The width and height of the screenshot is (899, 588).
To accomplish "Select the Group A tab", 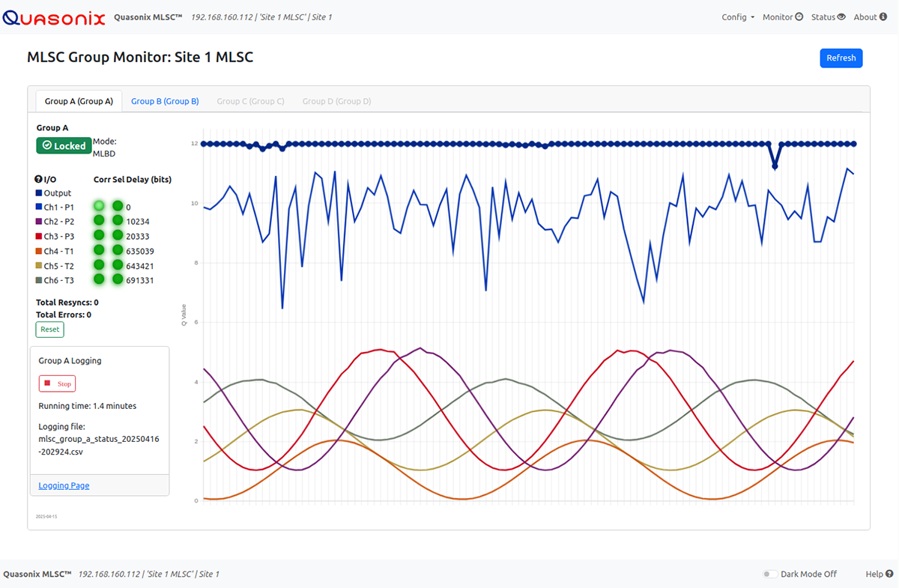I will tap(79, 101).
